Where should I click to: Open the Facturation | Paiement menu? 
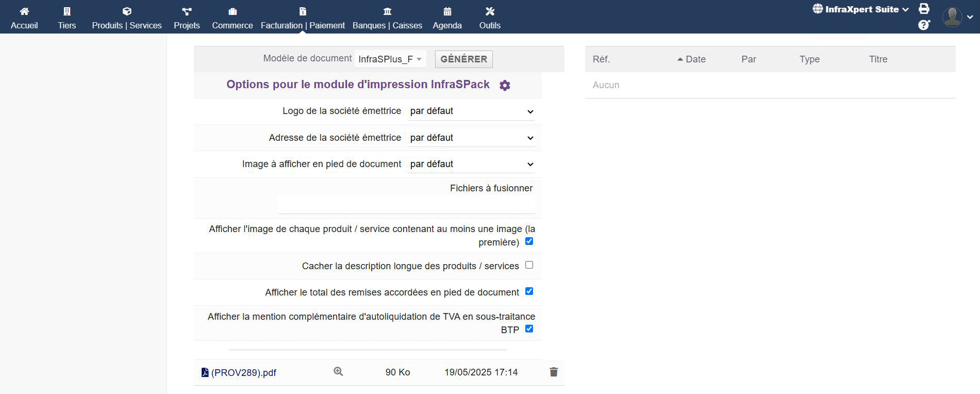point(303,18)
